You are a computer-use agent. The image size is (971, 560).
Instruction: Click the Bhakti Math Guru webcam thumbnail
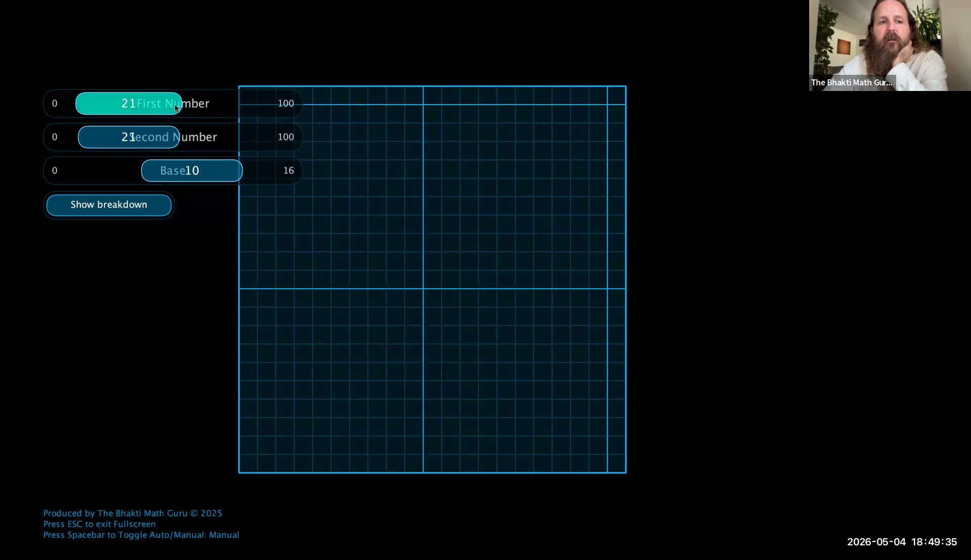pyautogui.click(x=890, y=45)
